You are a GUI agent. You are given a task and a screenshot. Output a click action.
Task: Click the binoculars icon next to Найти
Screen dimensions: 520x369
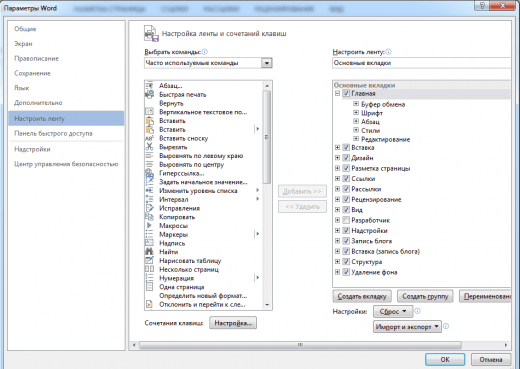[x=149, y=252]
